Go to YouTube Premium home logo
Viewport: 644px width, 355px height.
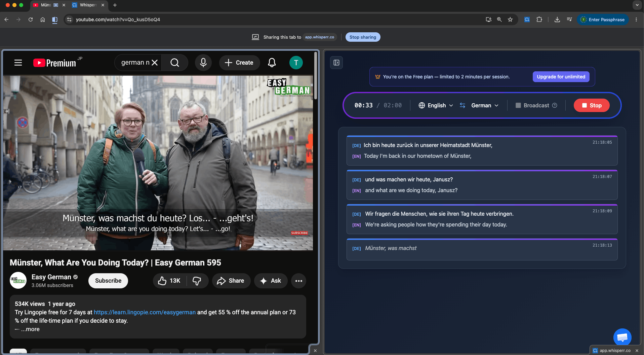[x=54, y=63]
